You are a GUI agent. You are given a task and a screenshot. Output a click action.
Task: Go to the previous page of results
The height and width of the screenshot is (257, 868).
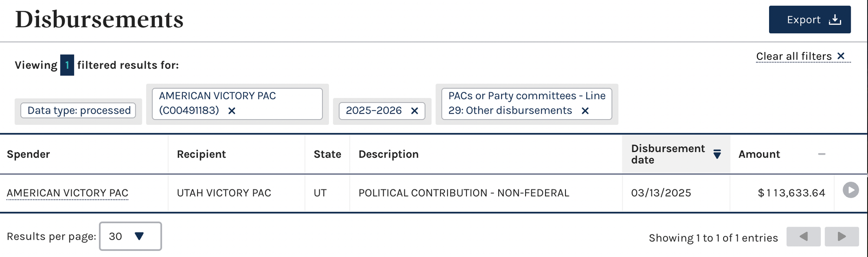803,237
